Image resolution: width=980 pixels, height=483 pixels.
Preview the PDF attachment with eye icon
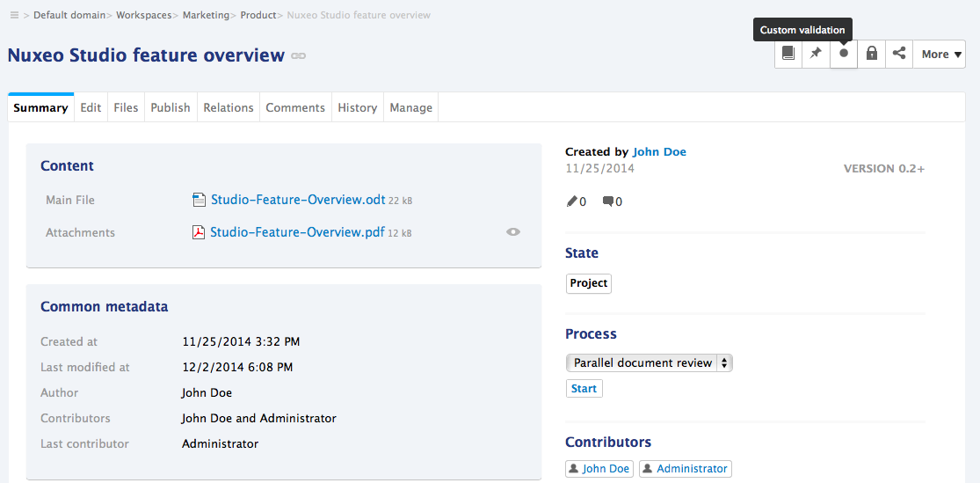coord(513,232)
